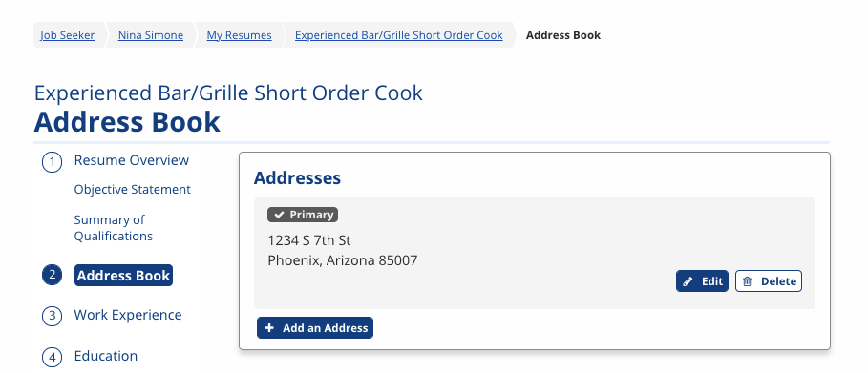Select step 3 circle icon
The width and height of the screenshot is (868, 373).
tap(52, 316)
